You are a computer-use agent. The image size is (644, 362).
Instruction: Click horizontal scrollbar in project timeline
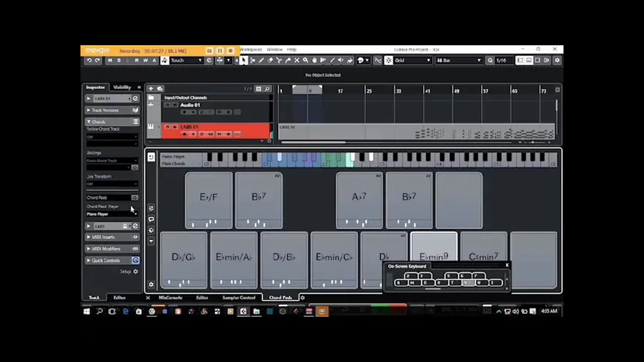click(313, 142)
